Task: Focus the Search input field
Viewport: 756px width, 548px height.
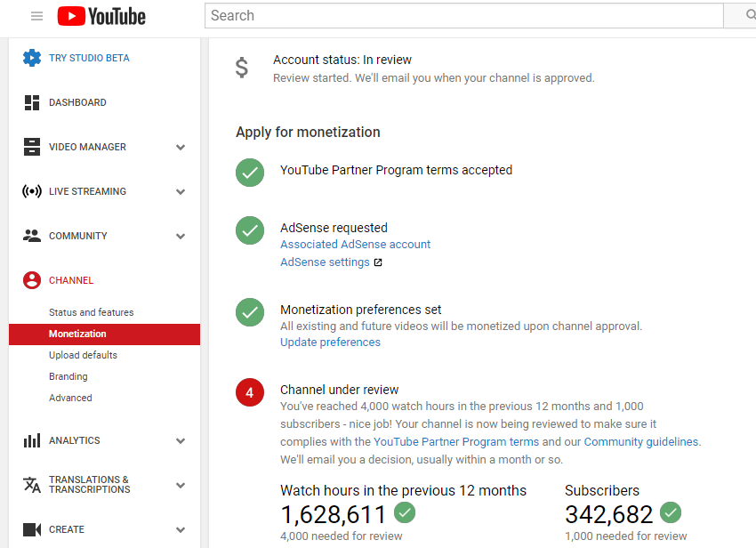Action: (463, 15)
